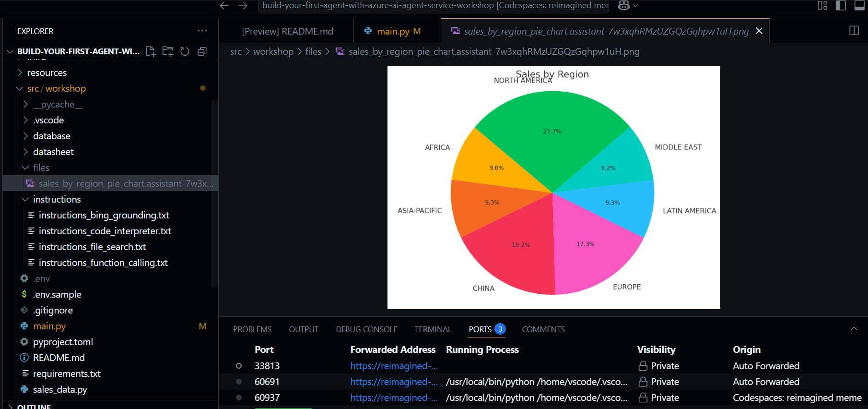The image size is (868, 409).
Task: Maximize the panel with the chevron
Action: point(854,329)
